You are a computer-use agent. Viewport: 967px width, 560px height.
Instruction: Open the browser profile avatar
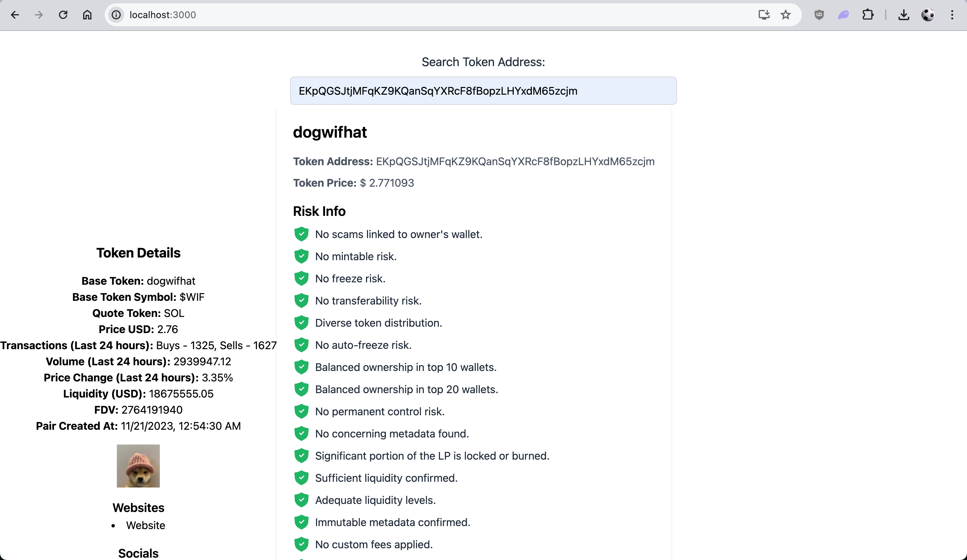tap(927, 15)
